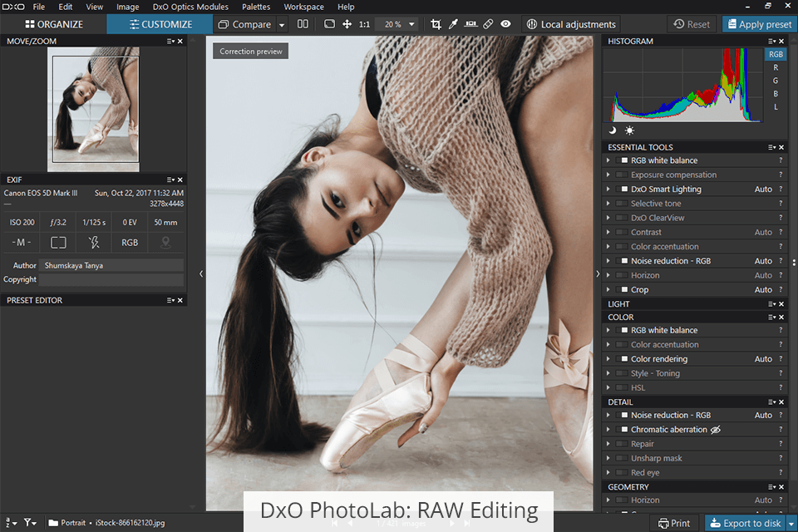Reset the image corrections
This screenshot has width=798, height=532.
(692, 24)
